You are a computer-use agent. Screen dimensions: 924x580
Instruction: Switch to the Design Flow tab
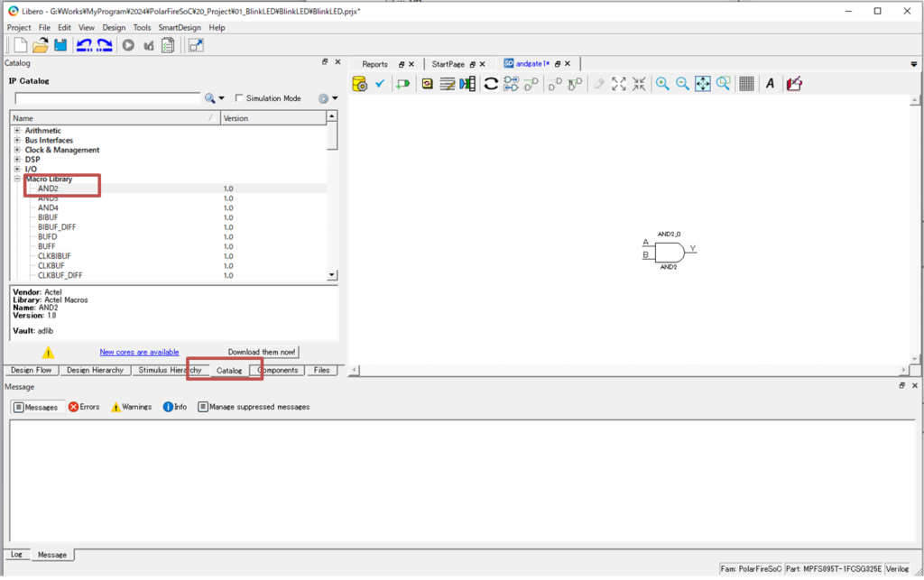click(32, 370)
